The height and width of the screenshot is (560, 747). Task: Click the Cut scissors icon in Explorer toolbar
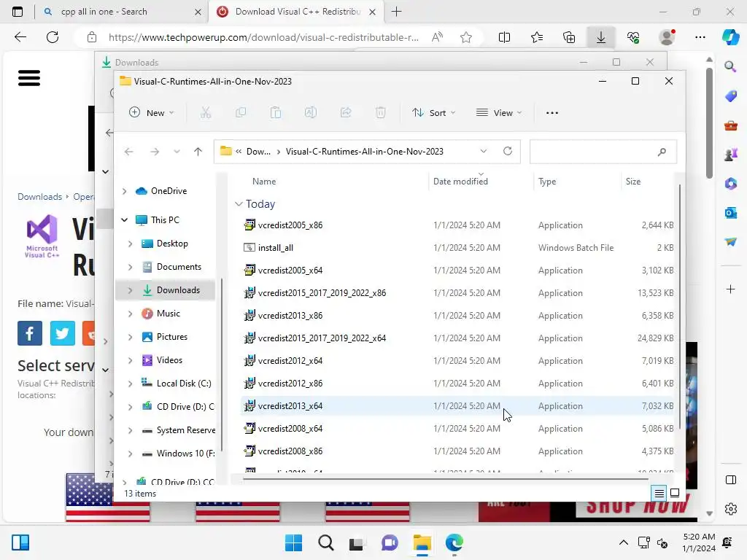[x=205, y=113]
